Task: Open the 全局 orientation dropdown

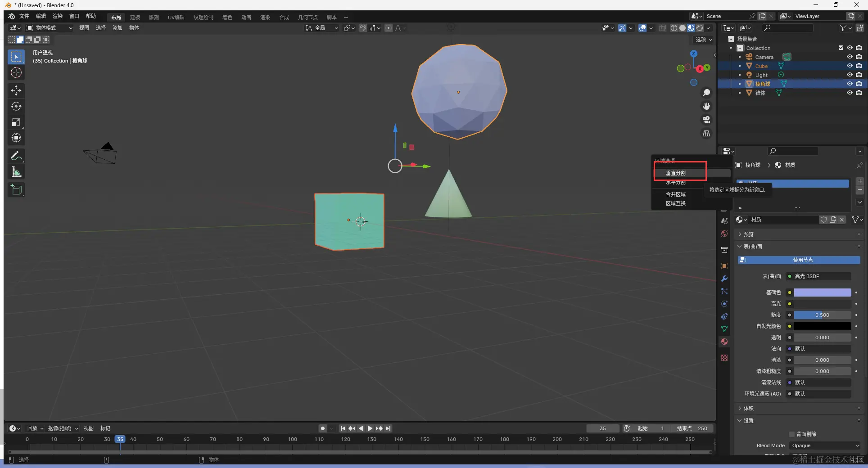Action: point(321,28)
